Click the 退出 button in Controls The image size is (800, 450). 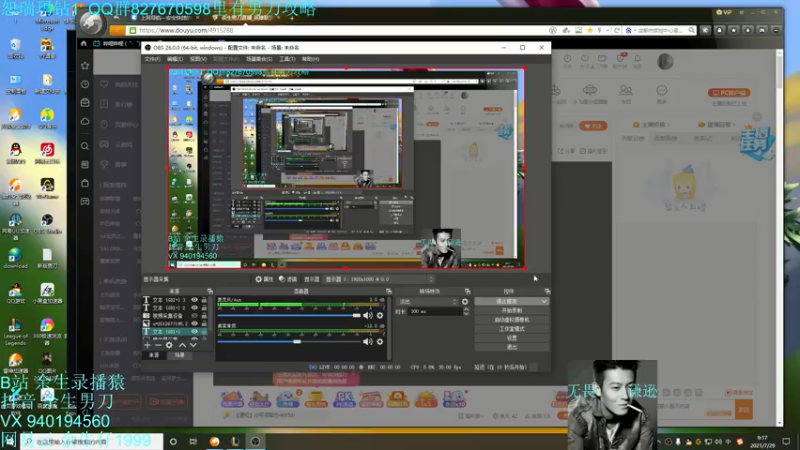click(512, 347)
